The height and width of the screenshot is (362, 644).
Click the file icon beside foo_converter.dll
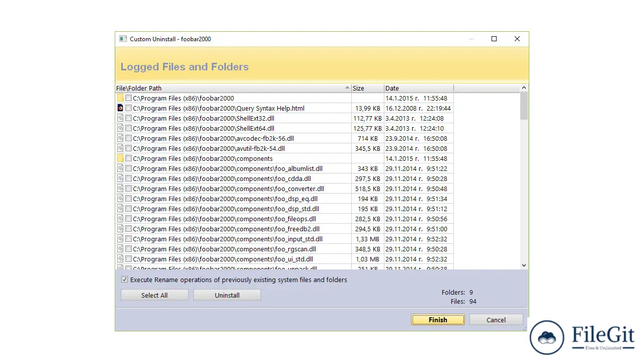(120, 189)
